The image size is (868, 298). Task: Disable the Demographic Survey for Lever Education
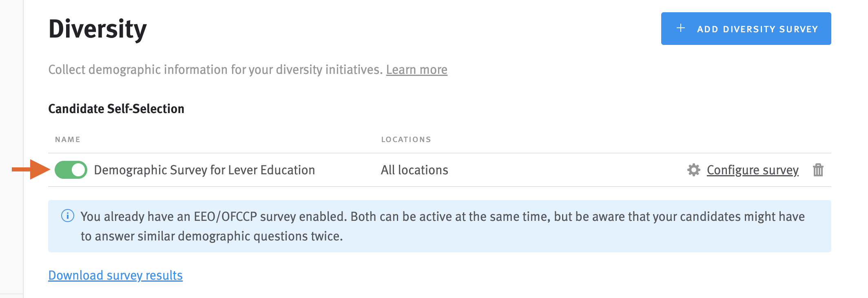point(70,169)
